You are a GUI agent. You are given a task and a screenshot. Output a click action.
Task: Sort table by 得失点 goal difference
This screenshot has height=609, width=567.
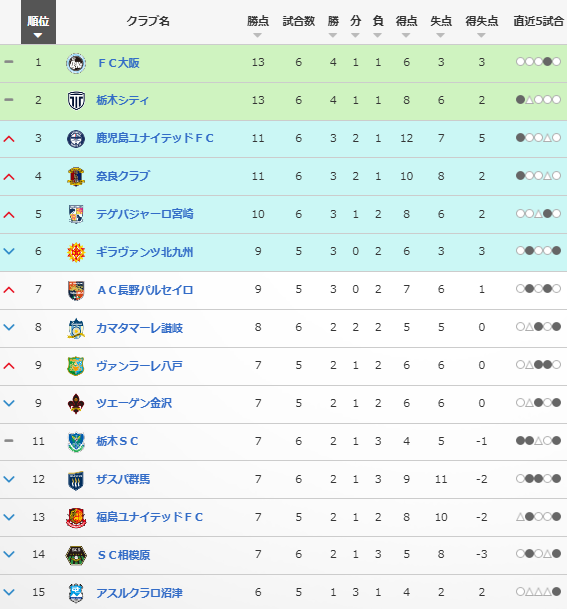point(482,26)
